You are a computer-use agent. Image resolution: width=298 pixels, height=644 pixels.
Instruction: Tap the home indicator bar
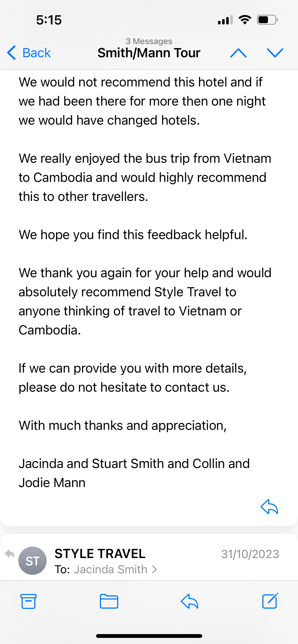point(149,636)
